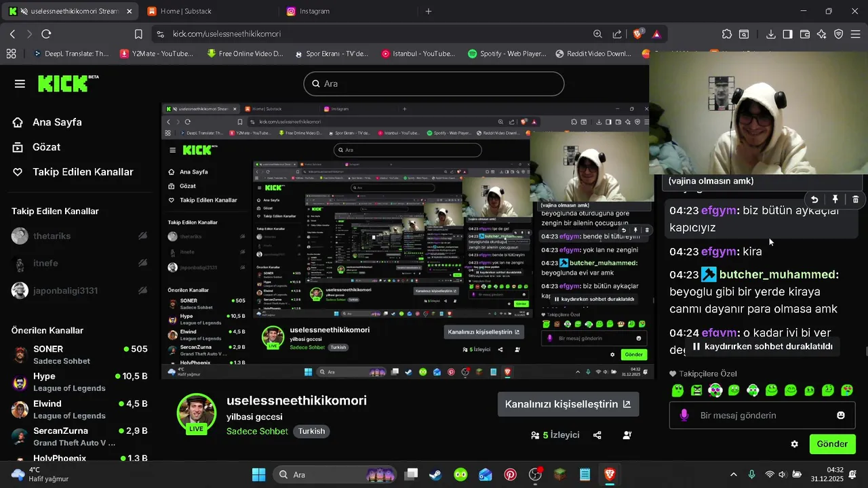This screenshot has width=868, height=488.
Task: Open a new browser tab
Action: [429, 12]
